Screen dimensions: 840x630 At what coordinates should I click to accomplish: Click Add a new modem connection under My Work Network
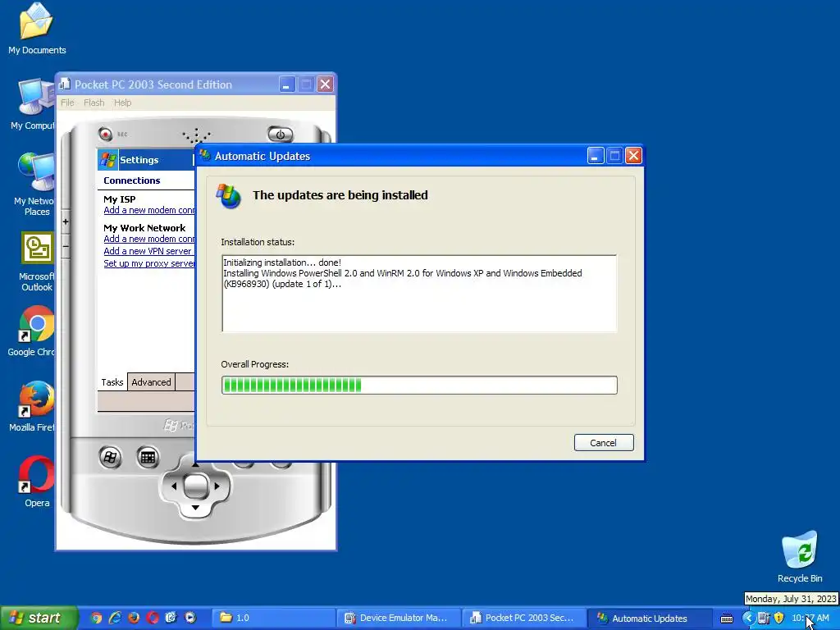[x=149, y=239]
